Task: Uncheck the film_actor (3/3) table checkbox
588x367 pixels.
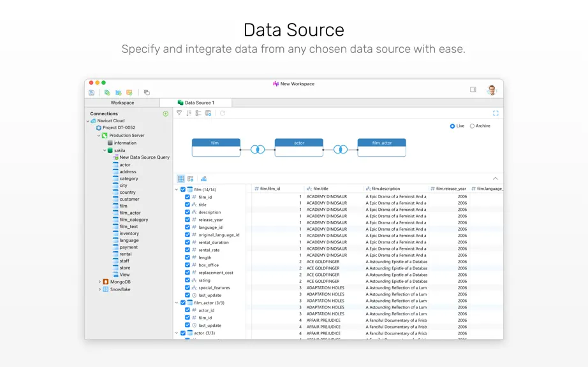Action: (x=183, y=303)
